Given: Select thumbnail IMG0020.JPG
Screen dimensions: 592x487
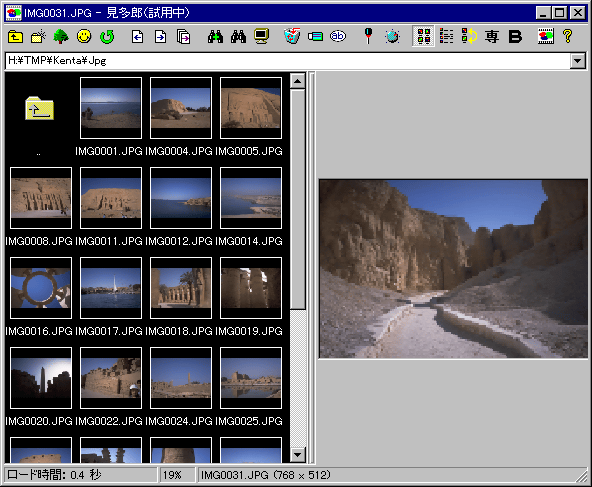Looking at the screenshot, I should tap(41, 378).
